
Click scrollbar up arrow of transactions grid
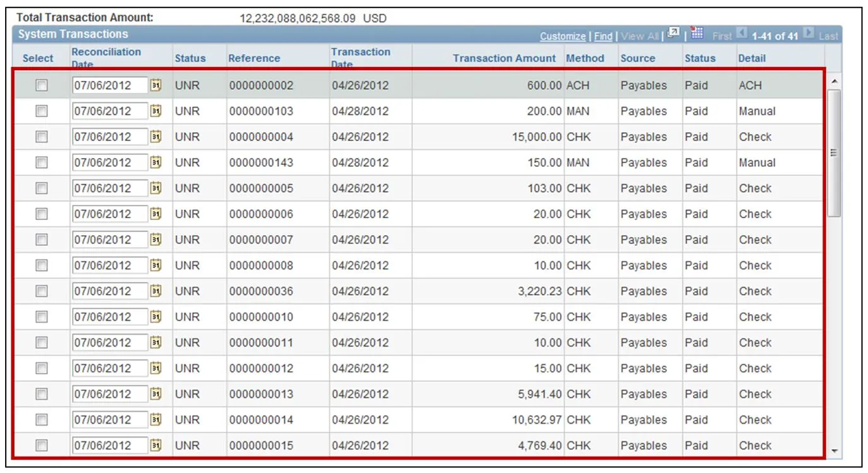834,81
